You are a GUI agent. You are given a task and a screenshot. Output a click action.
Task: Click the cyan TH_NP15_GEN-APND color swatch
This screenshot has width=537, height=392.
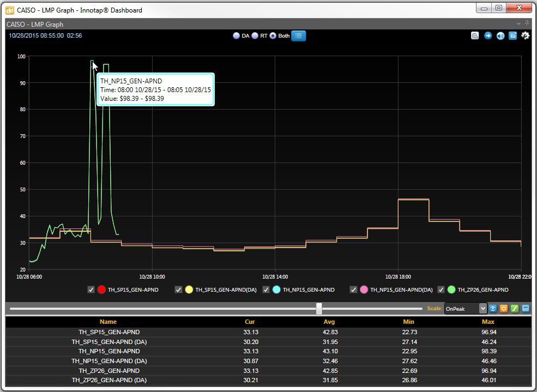click(277, 290)
